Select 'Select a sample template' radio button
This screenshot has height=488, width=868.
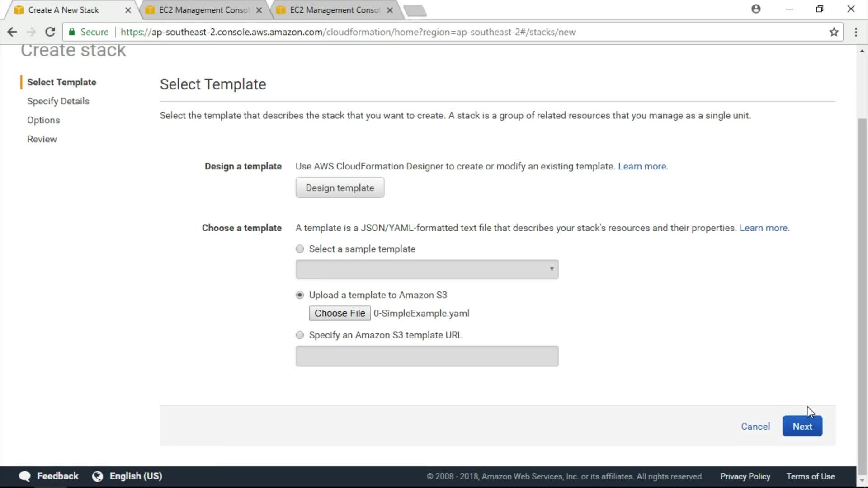point(300,249)
